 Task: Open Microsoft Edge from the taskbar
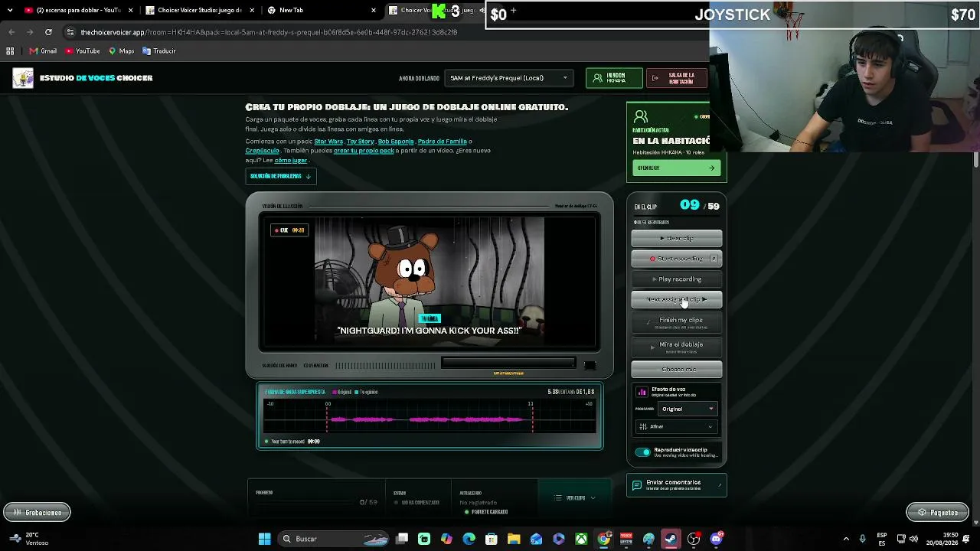469,539
